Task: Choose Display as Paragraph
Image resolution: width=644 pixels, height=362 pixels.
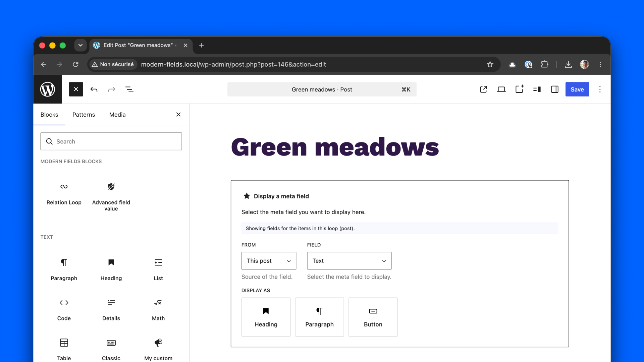Action: (x=319, y=317)
